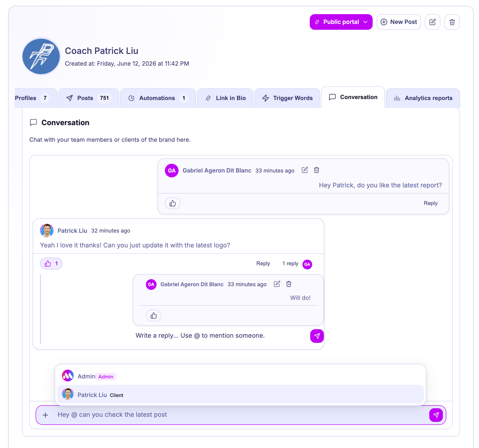
Task: Open the Public portal dropdown
Action: click(x=341, y=22)
